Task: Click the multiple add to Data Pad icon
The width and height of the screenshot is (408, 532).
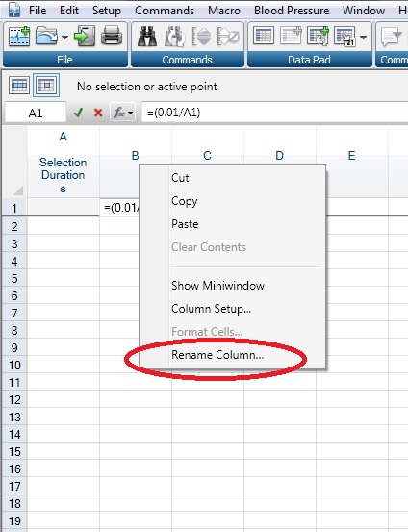Action: pyautogui.click(x=318, y=36)
